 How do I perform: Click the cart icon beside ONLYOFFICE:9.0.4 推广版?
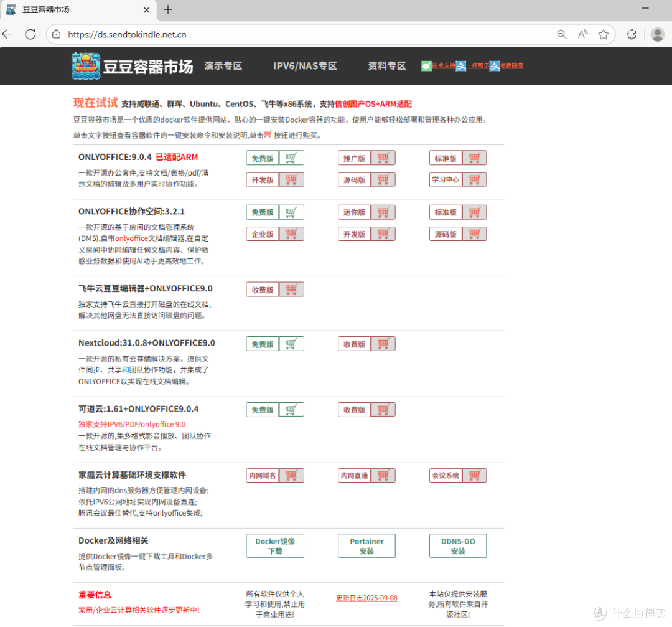[x=383, y=158]
